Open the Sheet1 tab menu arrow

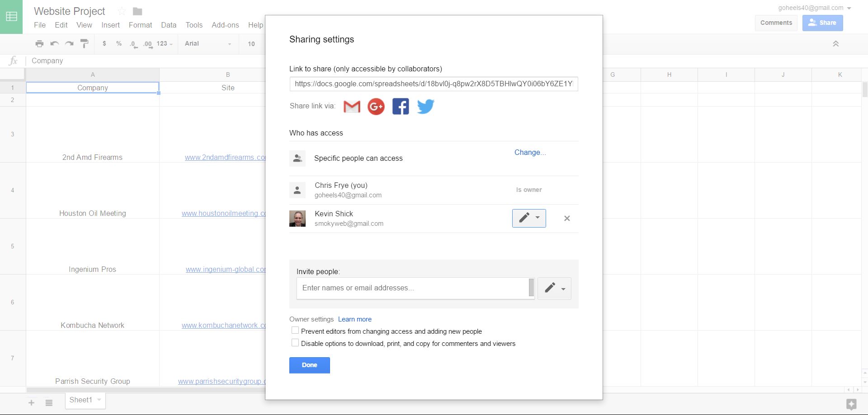pos(99,400)
